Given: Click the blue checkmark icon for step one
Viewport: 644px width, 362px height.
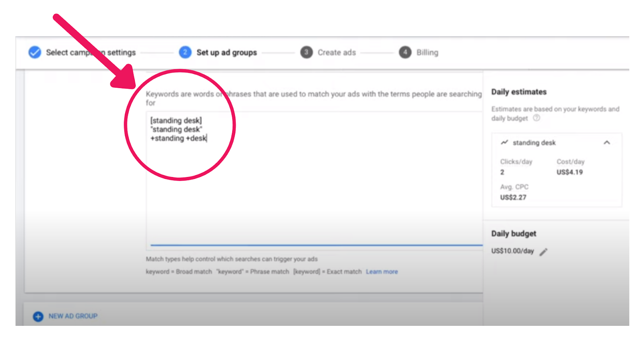Looking at the screenshot, I should pos(35,52).
